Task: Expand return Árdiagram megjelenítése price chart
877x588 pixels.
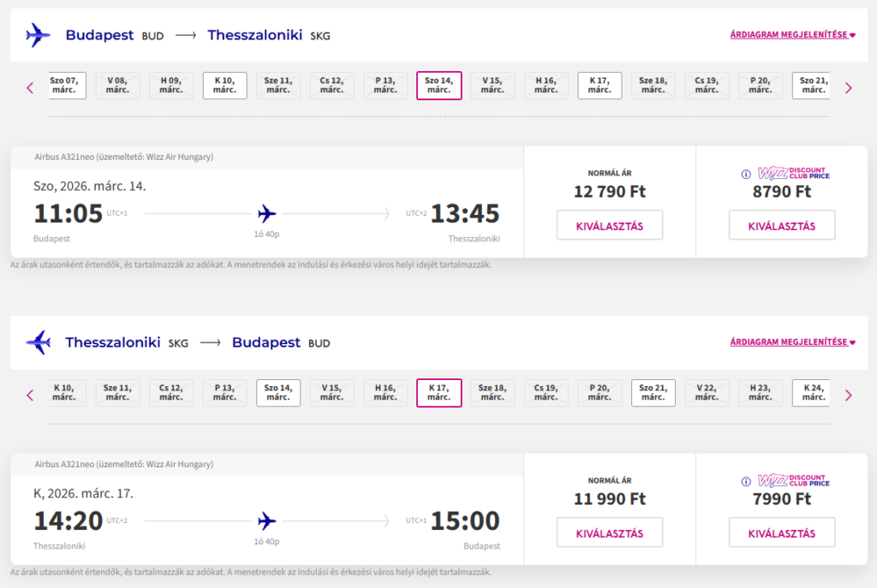Action: (792, 342)
